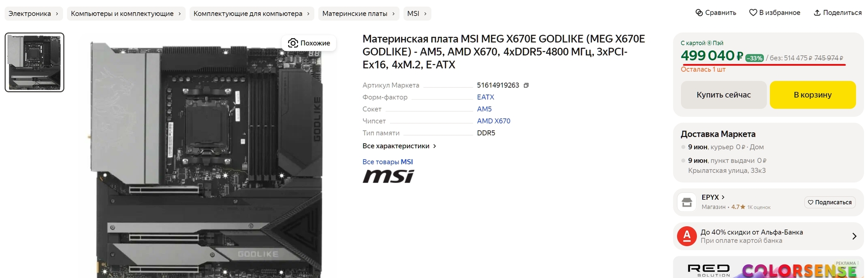This screenshot has width=868, height=278.
Task: Click the heart icon for В избранное
Action: click(x=753, y=13)
